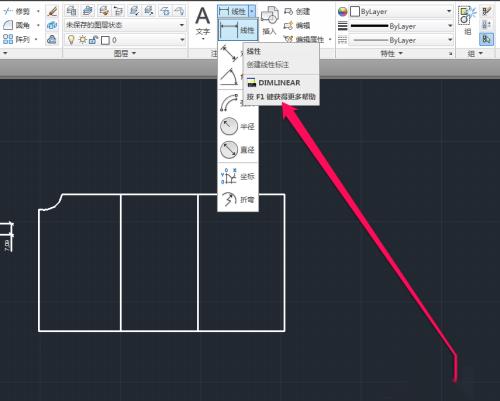Select 坐标 ordinate dimension
The height and width of the screenshot is (401, 500).
pyautogui.click(x=238, y=176)
